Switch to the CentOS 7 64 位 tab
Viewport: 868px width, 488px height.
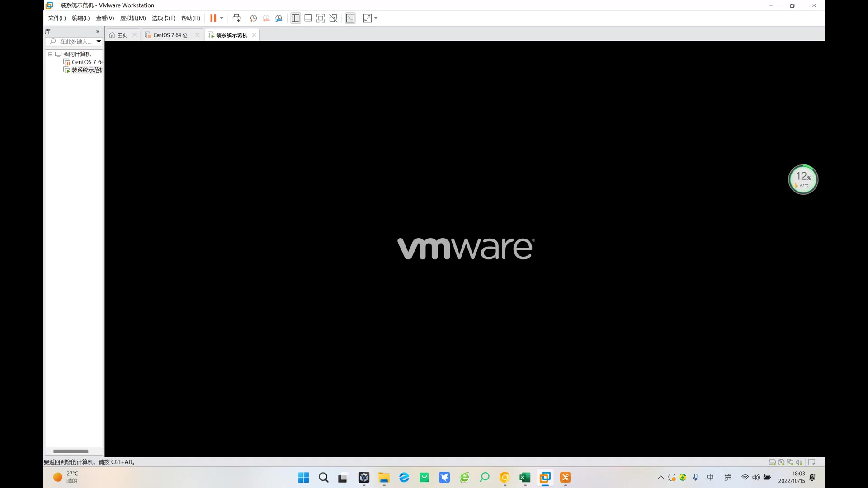coord(170,35)
